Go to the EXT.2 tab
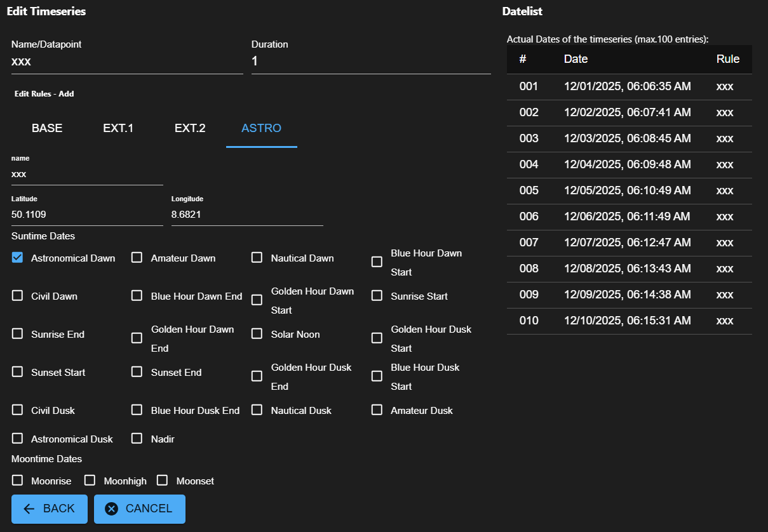This screenshot has width=768, height=532. point(190,128)
